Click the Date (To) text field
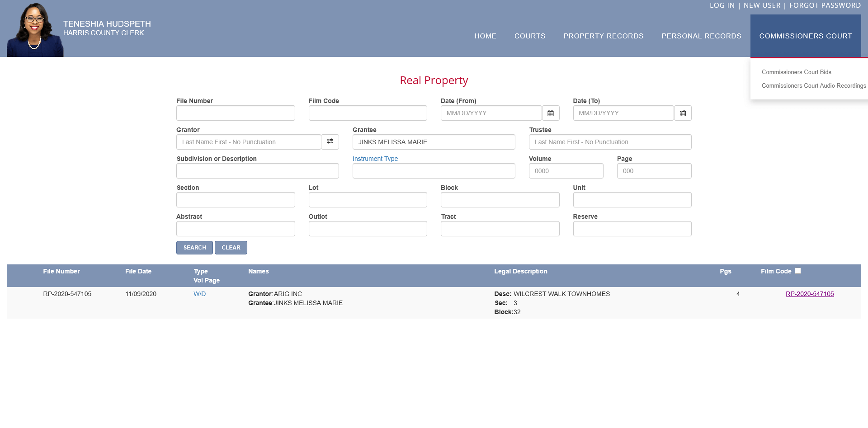Screen dimensions: 868x428 coord(623,113)
